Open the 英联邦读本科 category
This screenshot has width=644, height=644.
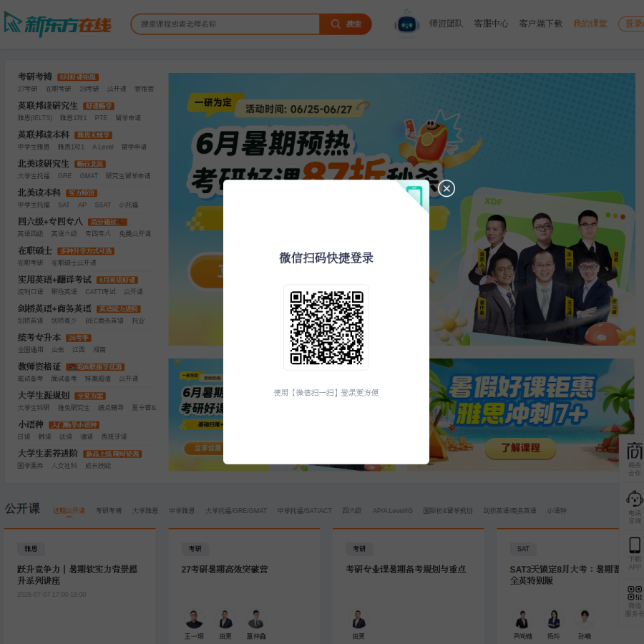click(x=43, y=135)
